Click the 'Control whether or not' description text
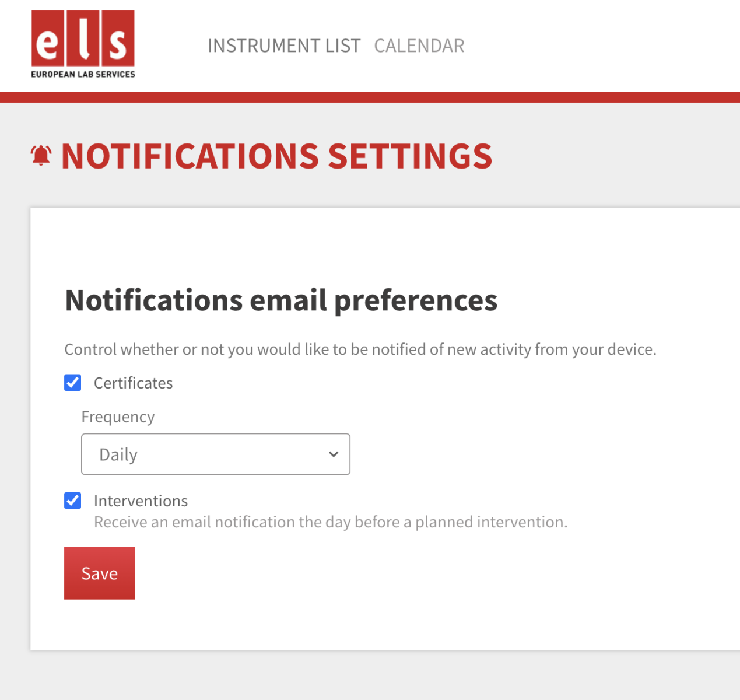This screenshot has width=740, height=700. [360, 349]
